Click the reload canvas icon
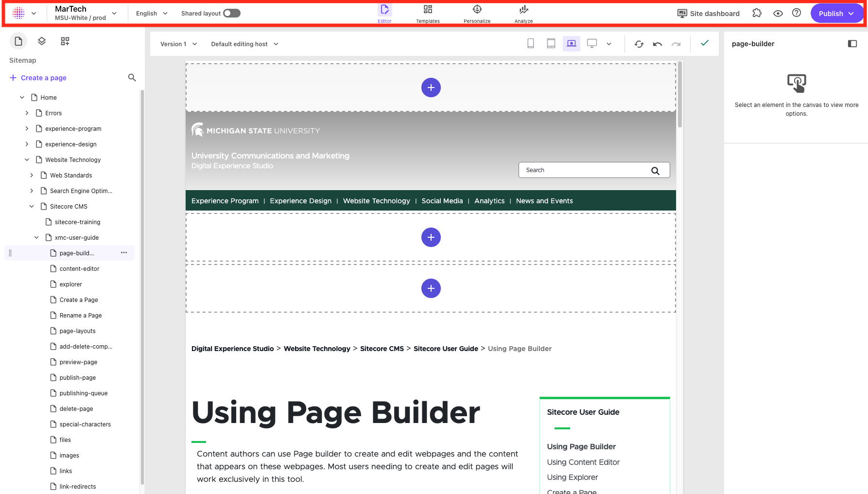 [x=639, y=43]
